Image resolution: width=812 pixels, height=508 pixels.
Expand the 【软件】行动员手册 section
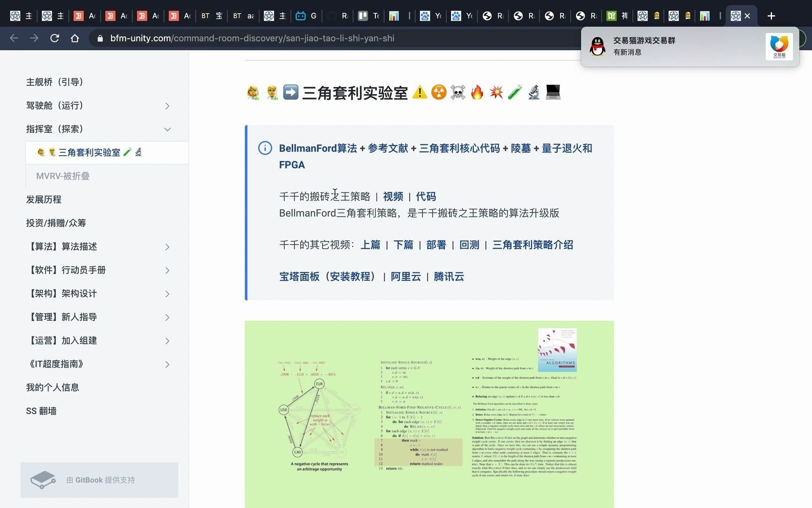click(x=167, y=270)
